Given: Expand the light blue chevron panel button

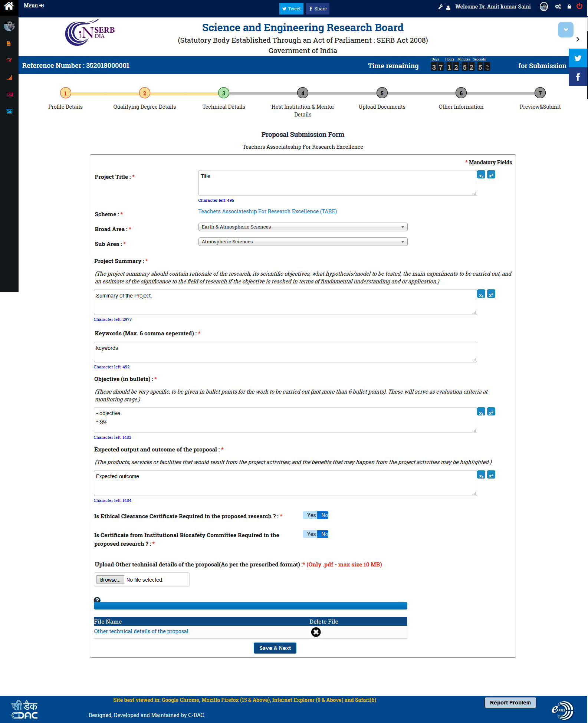Looking at the screenshot, I should [565, 30].
